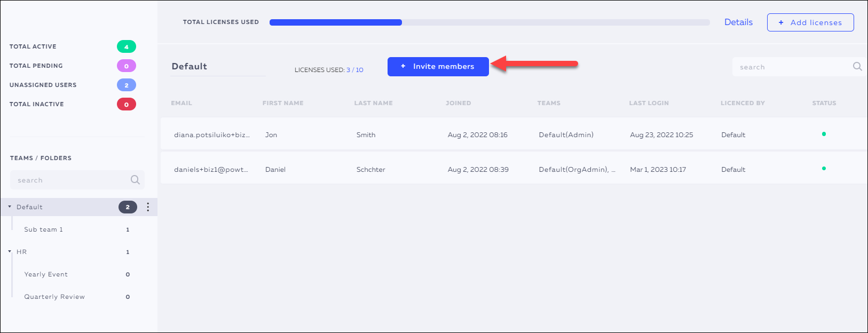Click joined date Aug 2, 2022 08:16
This screenshot has width=868, height=333.
tap(478, 135)
